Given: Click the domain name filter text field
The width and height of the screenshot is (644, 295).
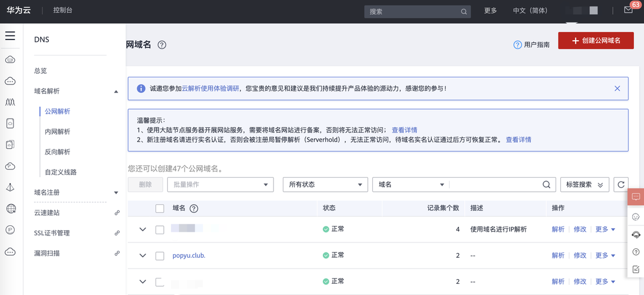Looking at the screenshot, I should (496, 185).
